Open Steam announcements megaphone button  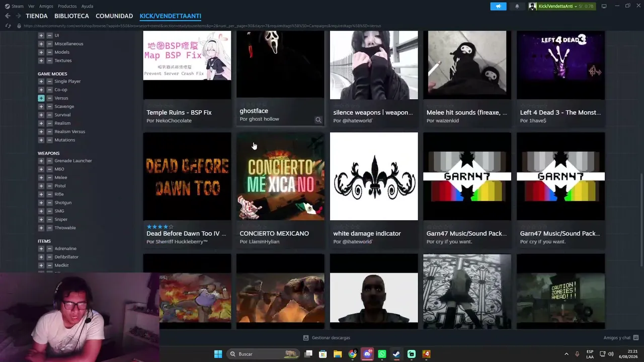(498, 6)
